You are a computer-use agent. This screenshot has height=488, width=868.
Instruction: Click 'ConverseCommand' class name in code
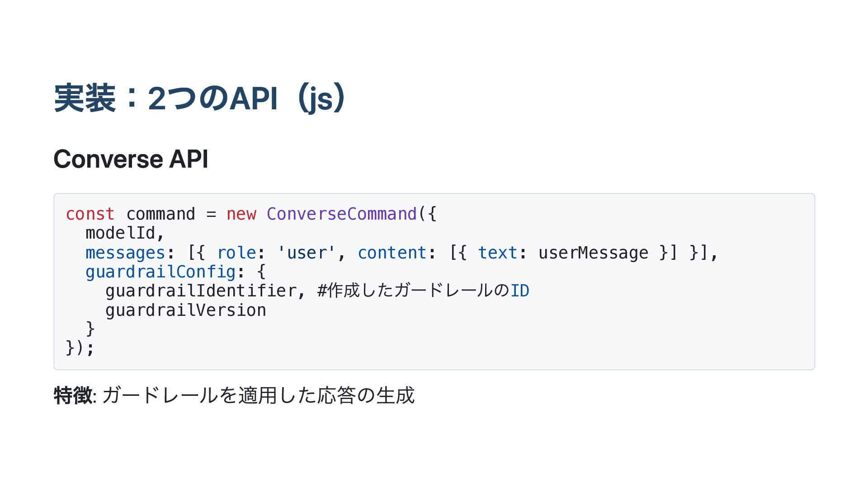341,214
